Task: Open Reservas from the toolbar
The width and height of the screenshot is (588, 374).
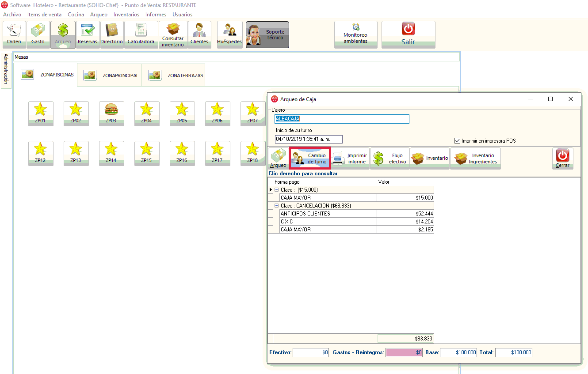Action: (88, 34)
